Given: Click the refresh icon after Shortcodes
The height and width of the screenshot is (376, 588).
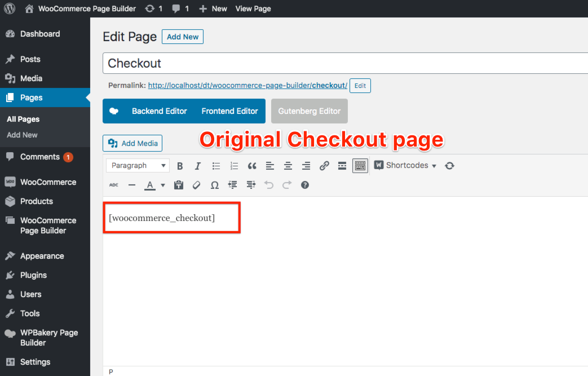Looking at the screenshot, I should (x=449, y=166).
